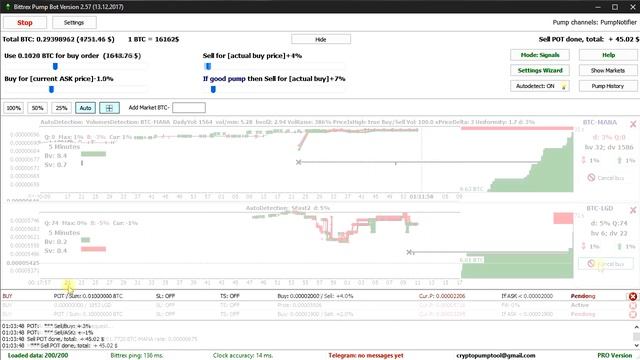Image resolution: width=640 pixels, height=360 pixels.
Task: Click the Pending status of first order
Action: [583, 296]
